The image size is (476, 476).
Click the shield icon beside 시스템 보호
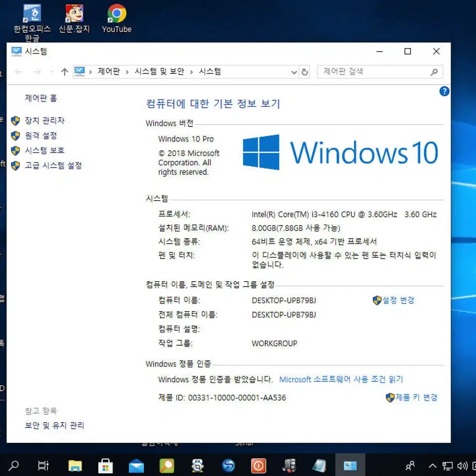pyautogui.click(x=15, y=150)
